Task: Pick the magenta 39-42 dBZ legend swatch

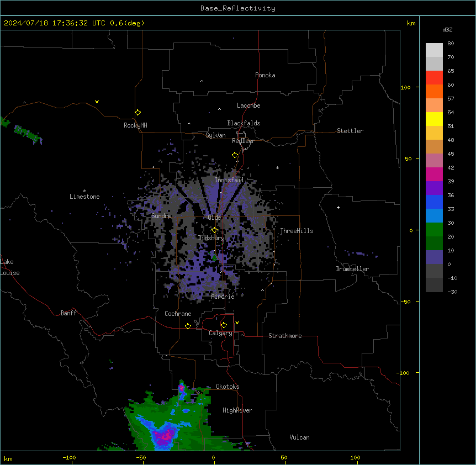Action: pyautogui.click(x=434, y=174)
